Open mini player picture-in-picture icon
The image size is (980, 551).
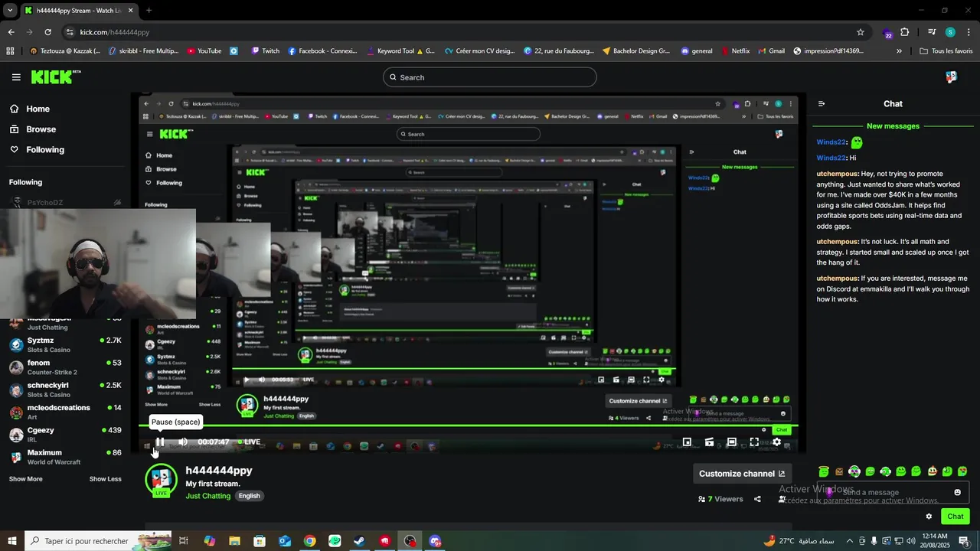(687, 442)
